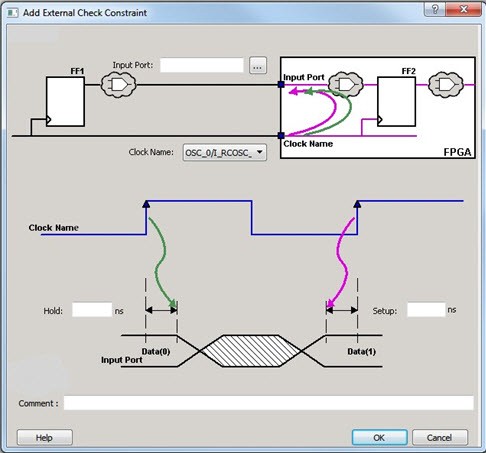Confirm the dialog with OK
The width and height of the screenshot is (486, 453).
click(379, 437)
